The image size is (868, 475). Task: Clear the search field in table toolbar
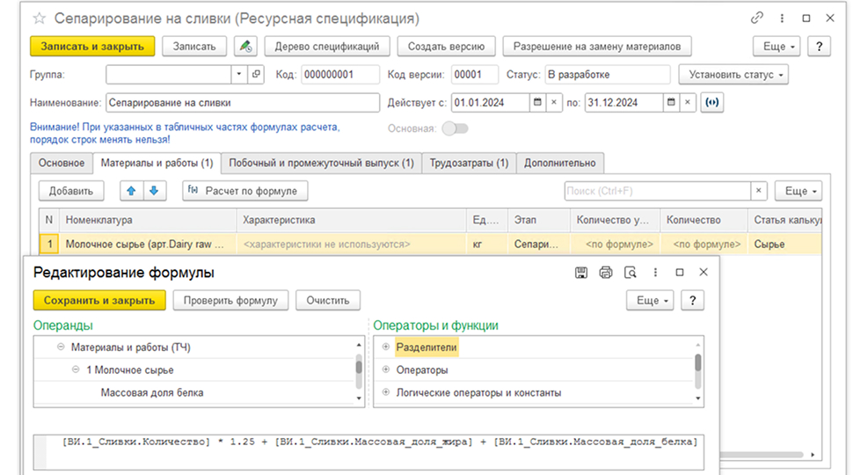[758, 191]
